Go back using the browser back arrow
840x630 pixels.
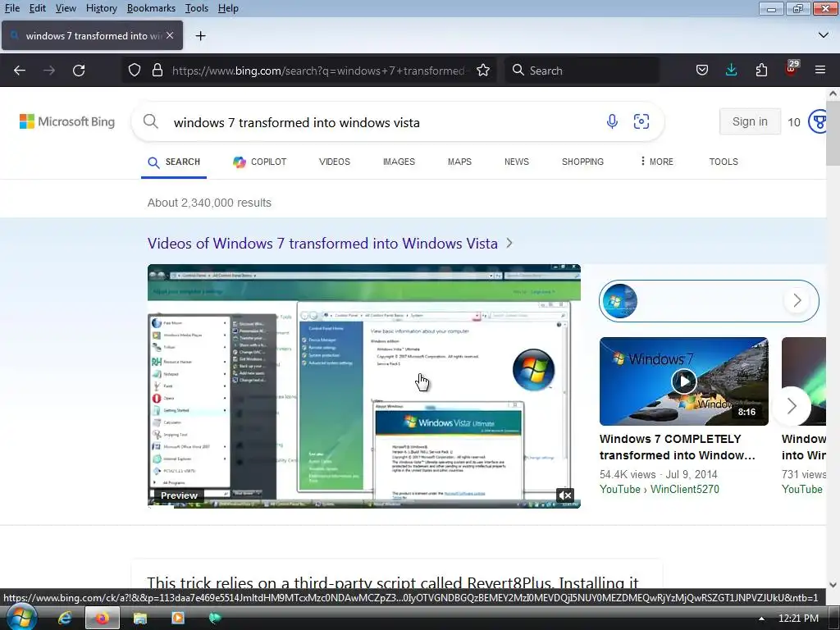pos(20,71)
